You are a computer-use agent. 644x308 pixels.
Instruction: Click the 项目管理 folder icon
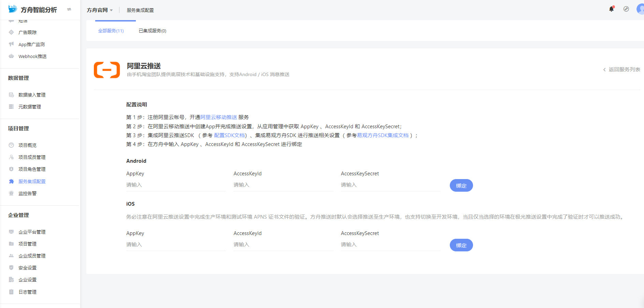click(x=11, y=244)
